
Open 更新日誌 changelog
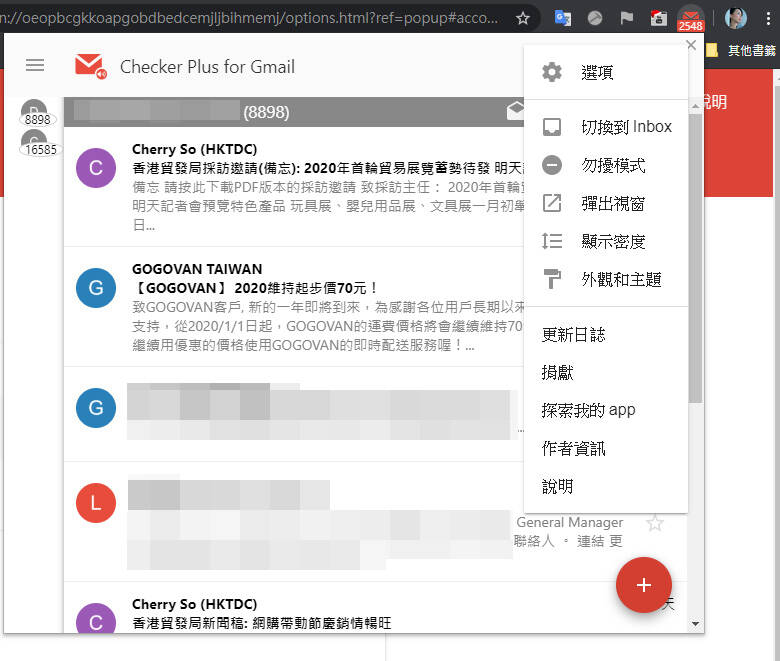coord(606,335)
